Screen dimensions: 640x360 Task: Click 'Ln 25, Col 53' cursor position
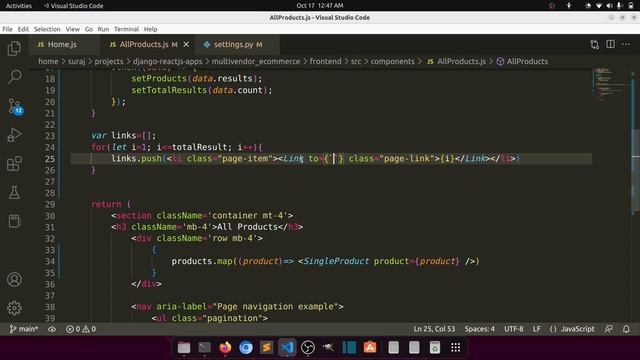tap(434, 329)
